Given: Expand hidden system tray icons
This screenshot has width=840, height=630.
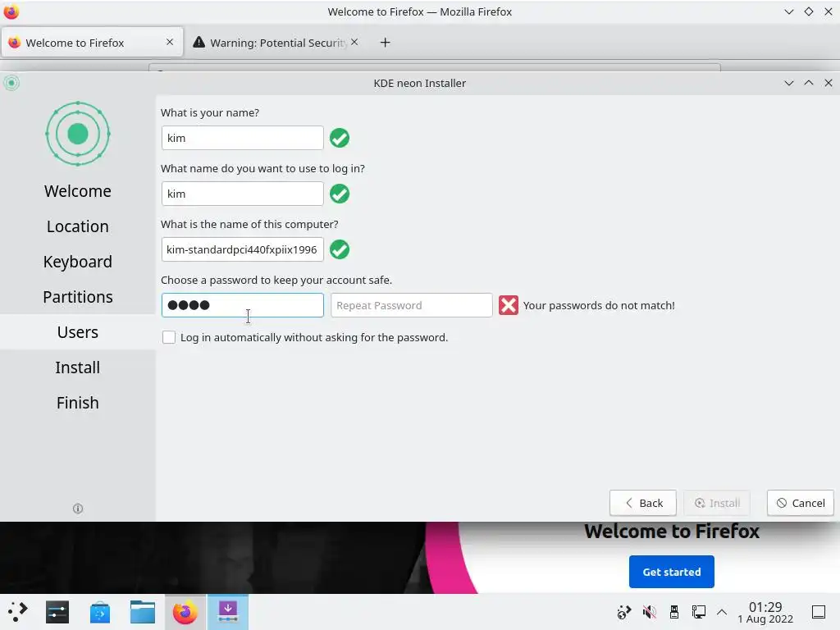Looking at the screenshot, I should pyautogui.click(x=722, y=612).
